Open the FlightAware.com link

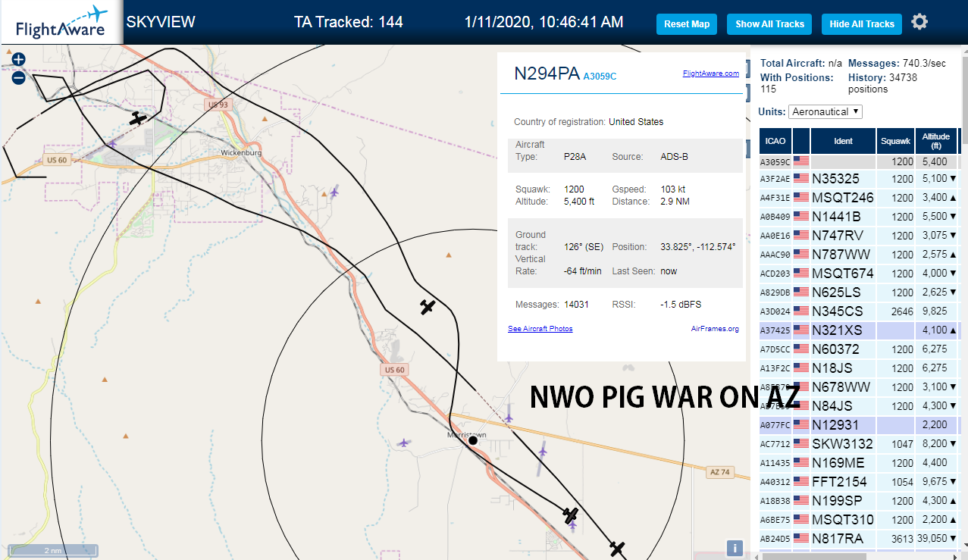(710, 74)
